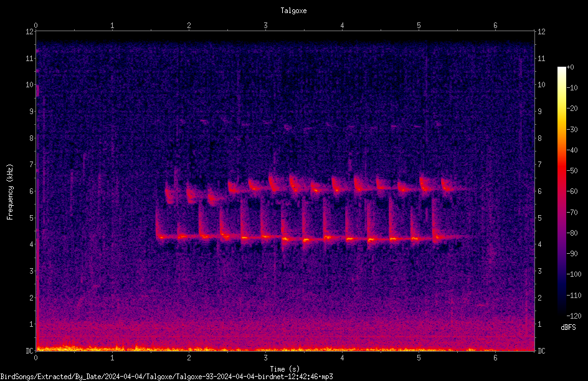Click the Frequency (kHz) axis label
Image resolution: width=588 pixels, height=381 pixels.
tap(10, 192)
